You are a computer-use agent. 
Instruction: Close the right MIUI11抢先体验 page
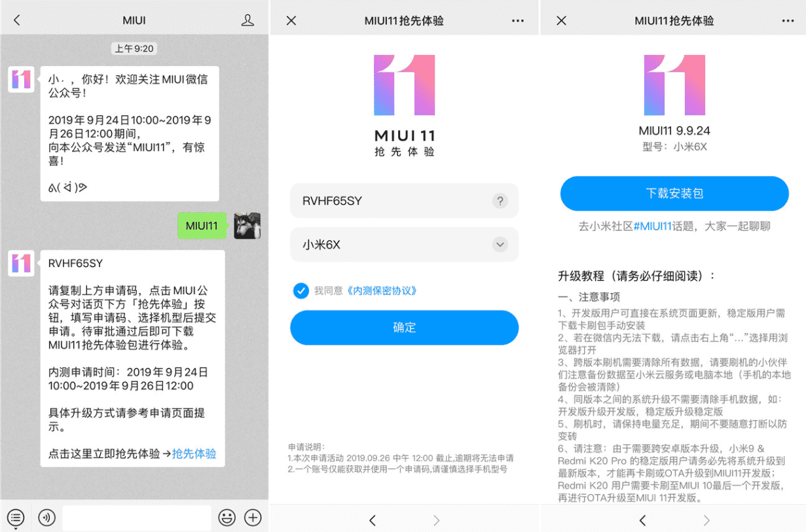(561, 20)
